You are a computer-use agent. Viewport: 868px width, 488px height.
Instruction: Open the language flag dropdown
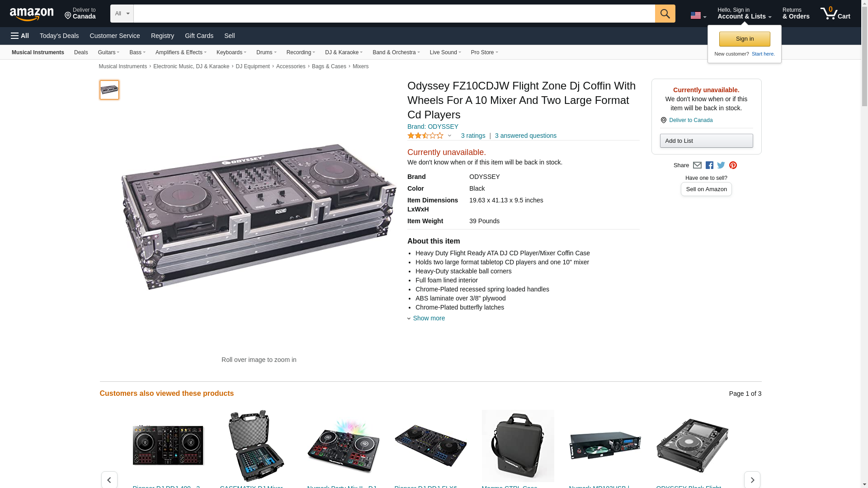698,15
